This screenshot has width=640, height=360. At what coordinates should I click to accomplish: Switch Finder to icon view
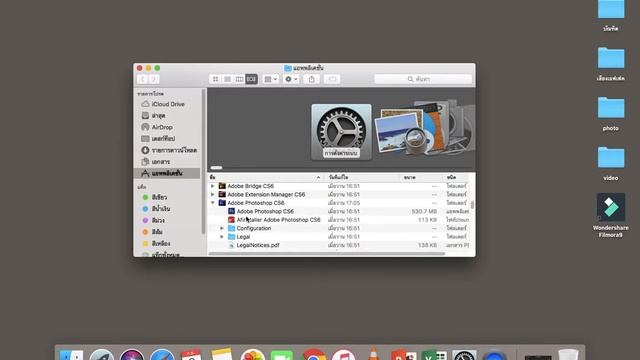click(x=216, y=79)
